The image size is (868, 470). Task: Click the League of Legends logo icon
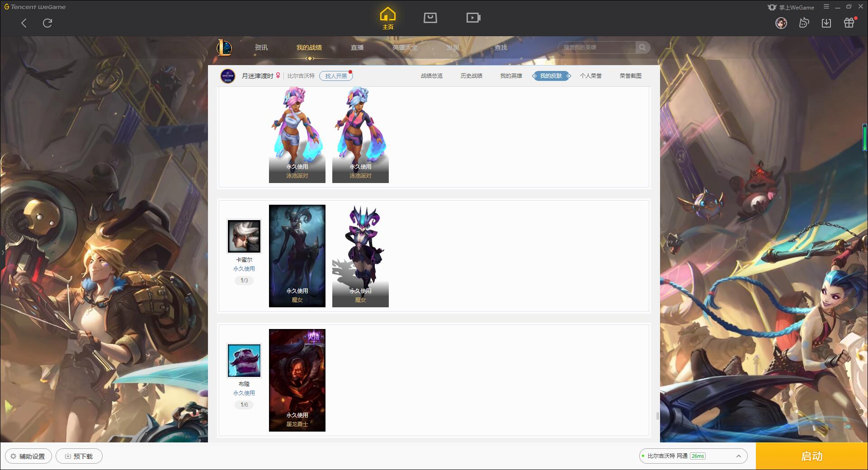[224, 47]
